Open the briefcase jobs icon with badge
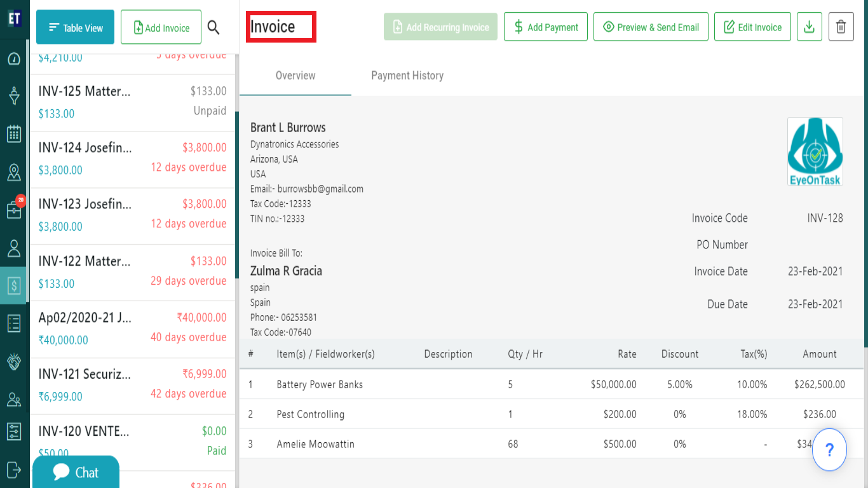This screenshot has width=868, height=488. click(x=15, y=208)
